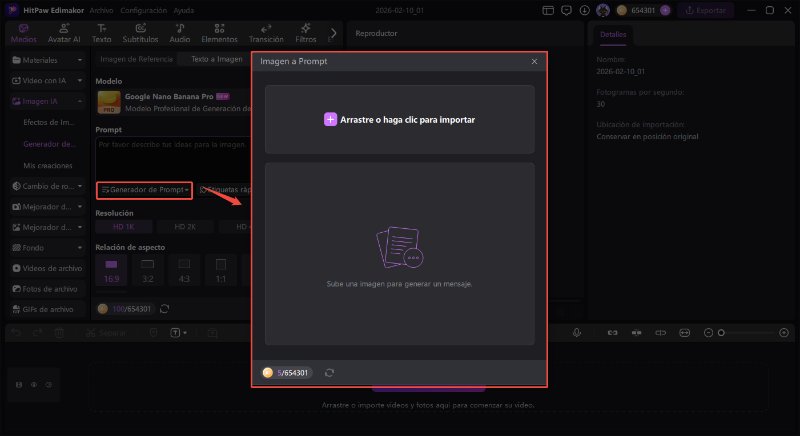800x436 pixels.
Task: Open Mis creaciones in sidebar
Action: (x=47, y=165)
